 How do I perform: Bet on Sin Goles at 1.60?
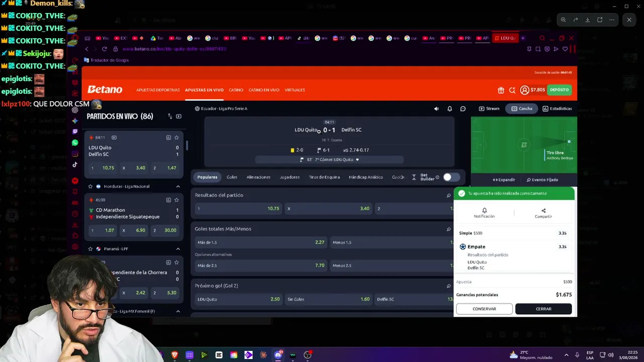[328, 299]
